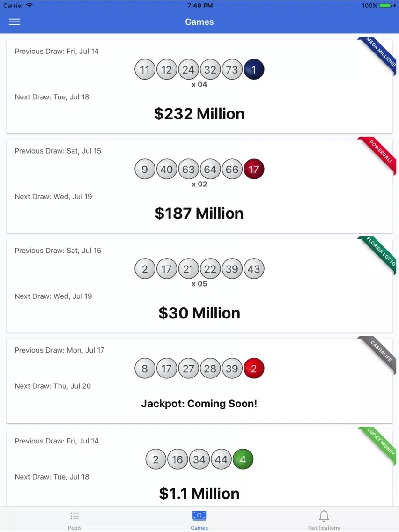Tap the Mega Millions corner ribbon
This screenshot has height=532, width=399.
[x=379, y=54]
